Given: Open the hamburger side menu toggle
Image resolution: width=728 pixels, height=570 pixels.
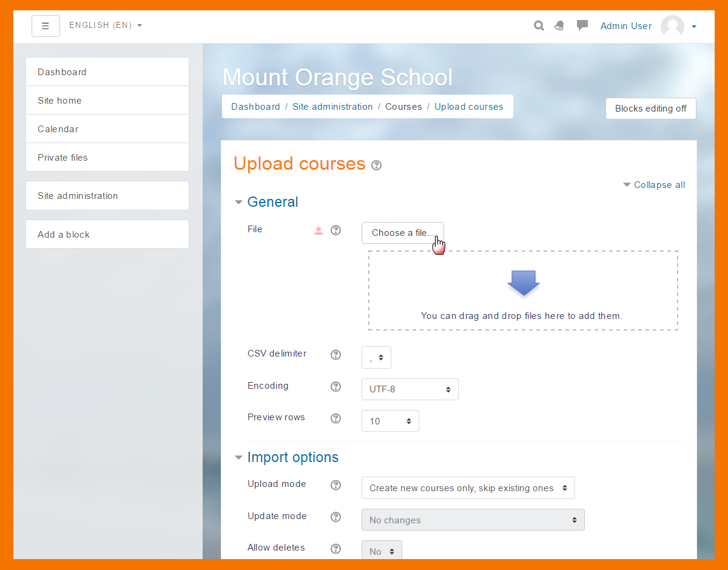Looking at the screenshot, I should point(45,26).
